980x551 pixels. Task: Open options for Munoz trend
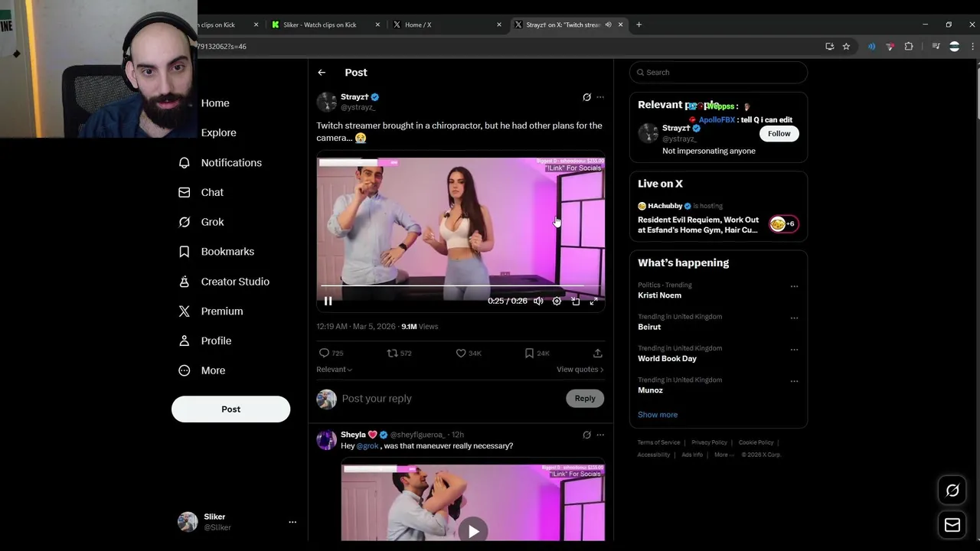coord(794,381)
